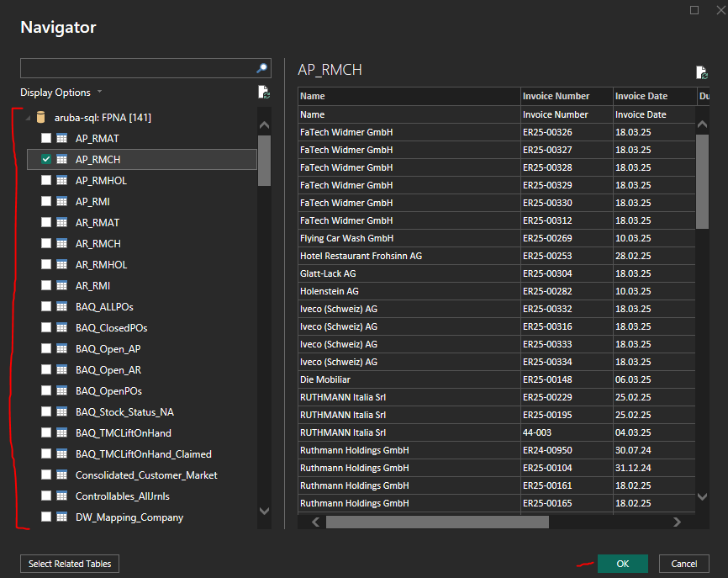Check the BAQ_ClosedPOs table checkbox

[46, 327]
